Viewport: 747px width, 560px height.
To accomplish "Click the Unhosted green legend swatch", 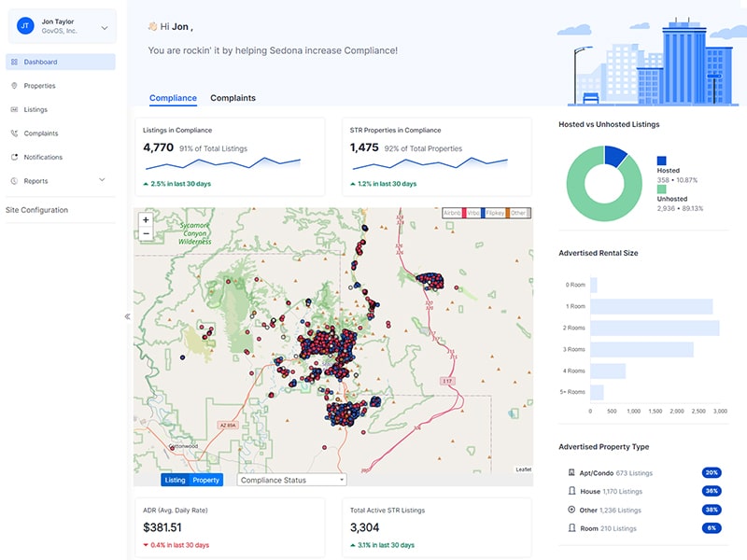I will 662,189.
